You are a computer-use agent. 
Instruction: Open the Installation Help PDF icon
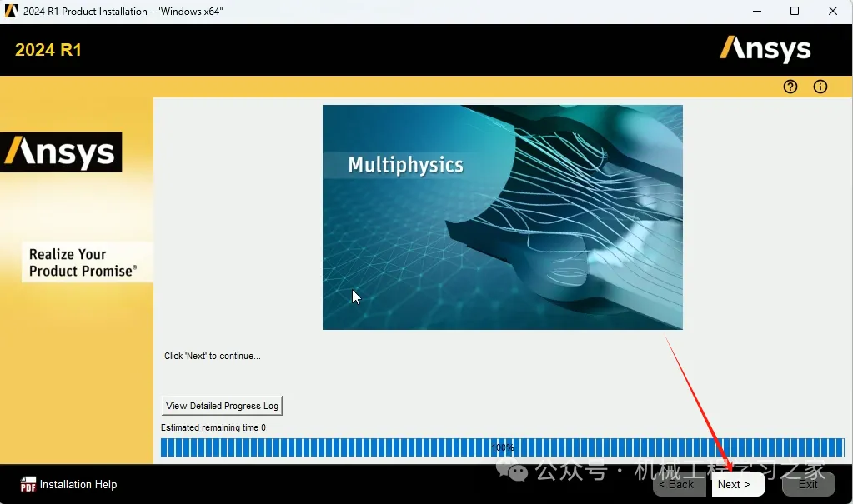(x=28, y=484)
